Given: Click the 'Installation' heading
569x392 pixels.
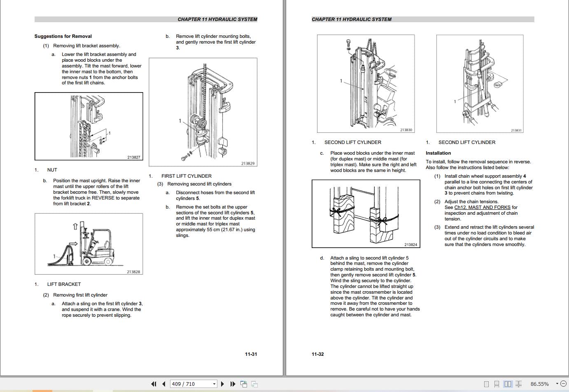Looking at the screenshot, I should click(438, 153).
